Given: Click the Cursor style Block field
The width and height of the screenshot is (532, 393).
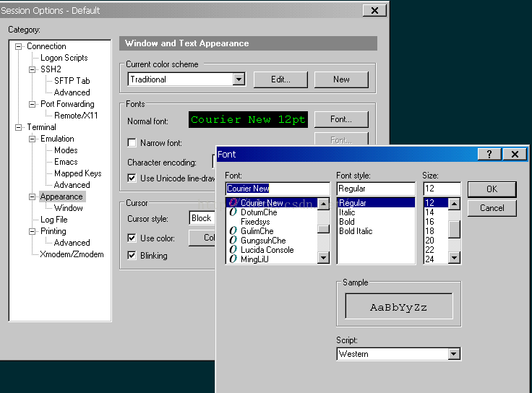Looking at the screenshot, I should [x=202, y=218].
